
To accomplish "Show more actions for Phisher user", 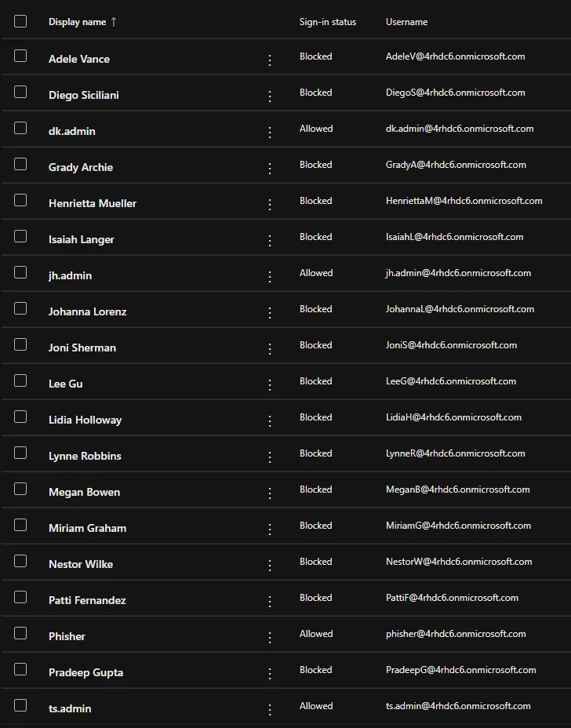I will (x=270, y=637).
